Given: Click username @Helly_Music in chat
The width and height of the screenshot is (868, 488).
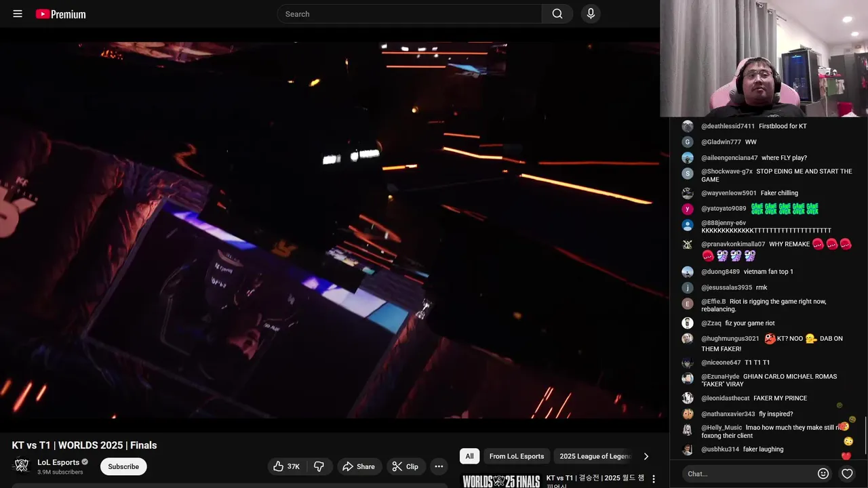Looking at the screenshot, I should pos(722,428).
